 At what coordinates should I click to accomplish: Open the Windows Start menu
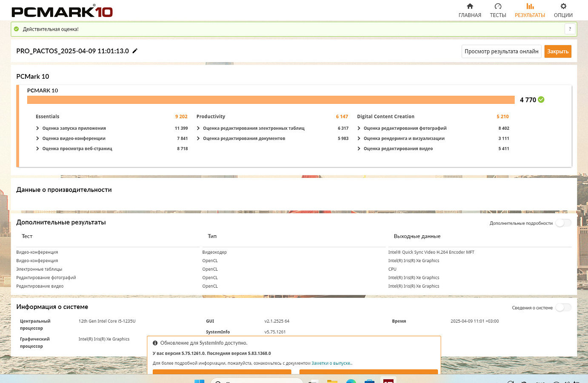pos(199,381)
